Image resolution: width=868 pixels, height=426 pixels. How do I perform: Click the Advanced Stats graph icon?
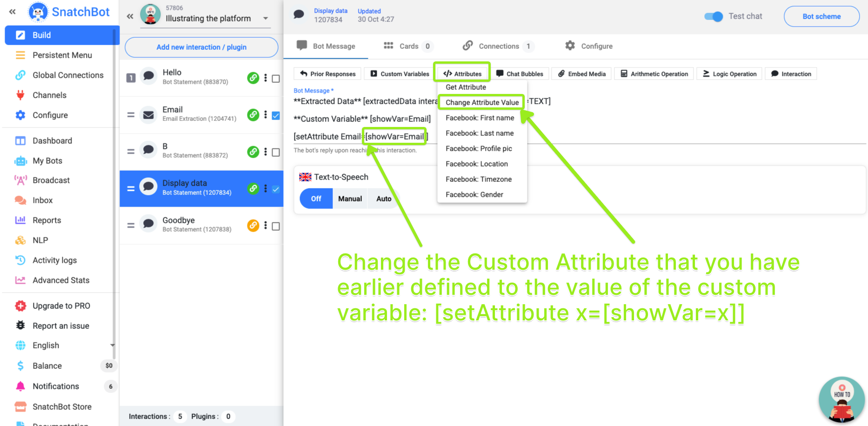point(20,280)
